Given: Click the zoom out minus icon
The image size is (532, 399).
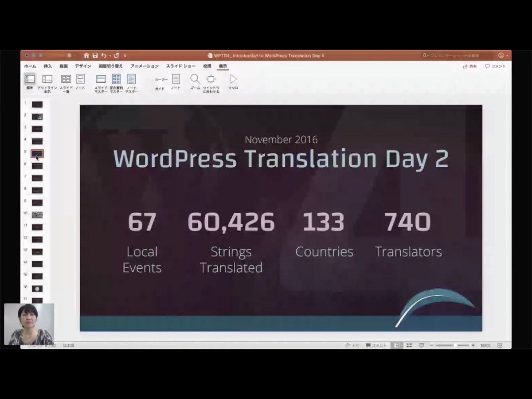Looking at the screenshot, I should coord(431,345).
